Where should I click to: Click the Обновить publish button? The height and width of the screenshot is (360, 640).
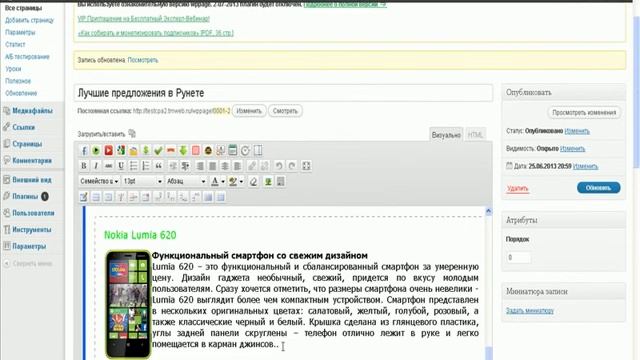click(598, 188)
